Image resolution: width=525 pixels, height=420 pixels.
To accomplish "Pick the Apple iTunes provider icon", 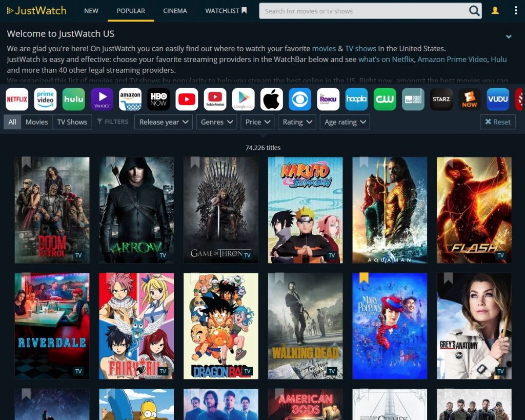I will (x=271, y=99).
